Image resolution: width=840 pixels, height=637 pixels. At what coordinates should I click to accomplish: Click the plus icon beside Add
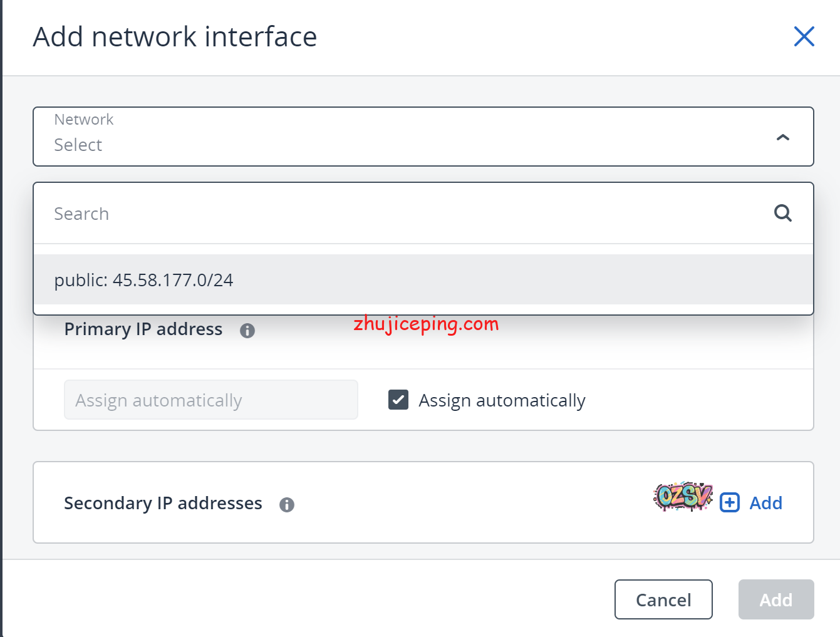pyautogui.click(x=730, y=503)
